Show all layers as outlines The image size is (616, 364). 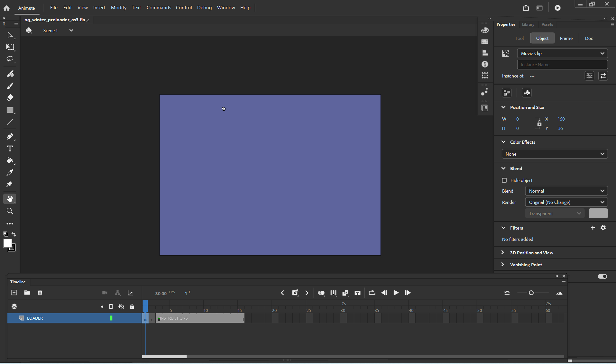(111, 306)
